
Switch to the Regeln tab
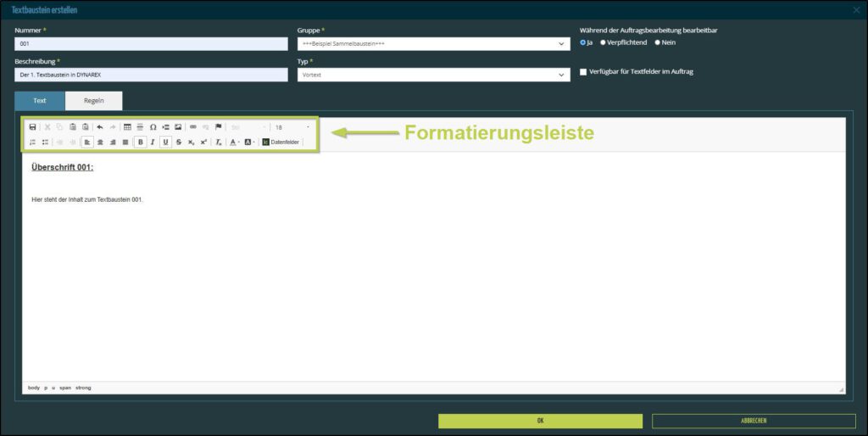93,101
